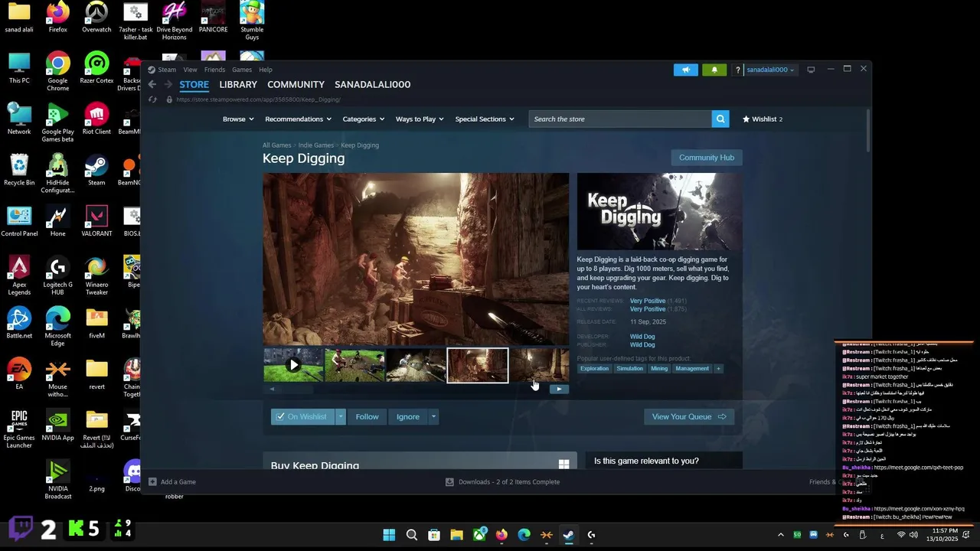This screenshot has height=551, width=980.
Task: Click View Your Queue button
Action: (689, 417)
